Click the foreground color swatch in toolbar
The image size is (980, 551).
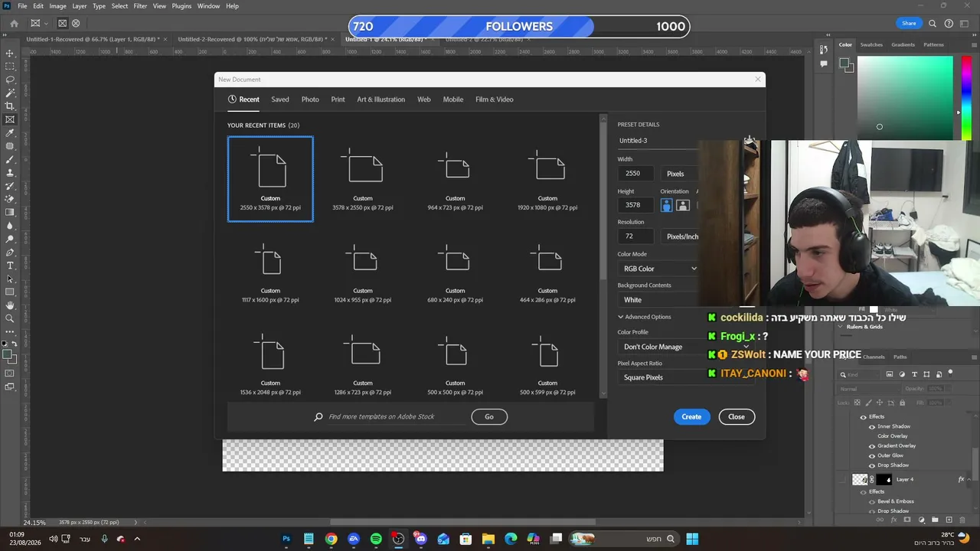pyautogui.click(x=8, y=354)
